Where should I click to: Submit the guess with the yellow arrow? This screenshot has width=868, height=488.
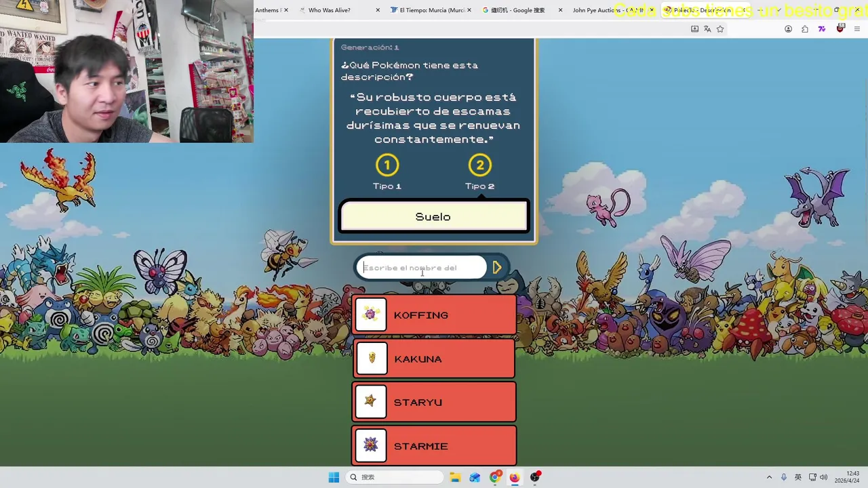(x=497, y=268)
